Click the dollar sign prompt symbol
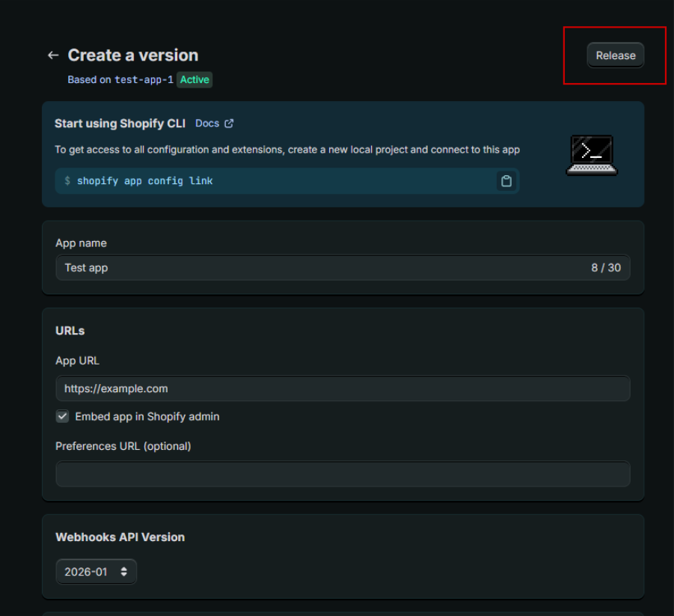674x616 pixels. tap(67, 180)
